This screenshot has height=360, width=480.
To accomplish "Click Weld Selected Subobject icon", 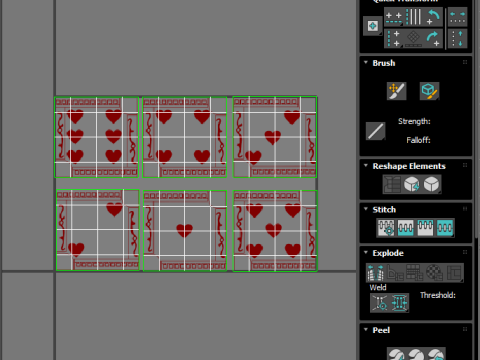I will pos(399,303).
